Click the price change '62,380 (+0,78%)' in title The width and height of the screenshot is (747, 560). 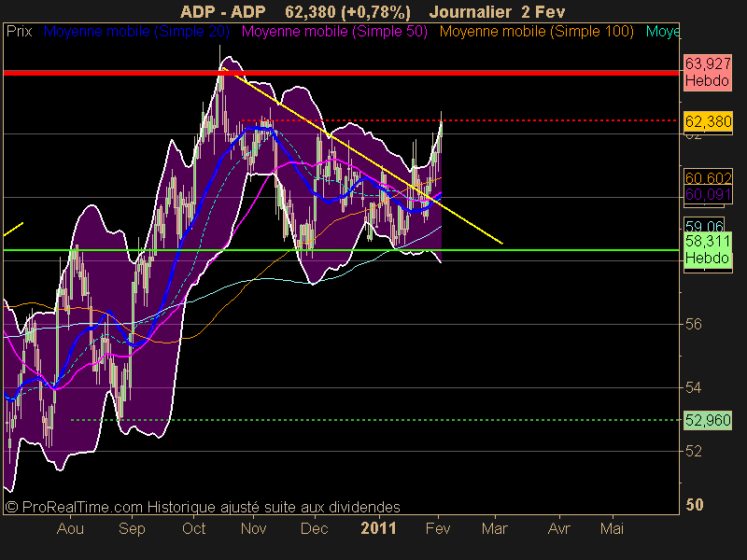click(347, 11)
